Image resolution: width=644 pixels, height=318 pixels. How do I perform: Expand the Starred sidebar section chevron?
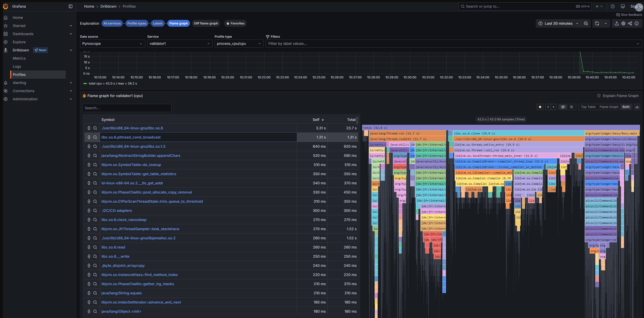(x=71, y=26)
